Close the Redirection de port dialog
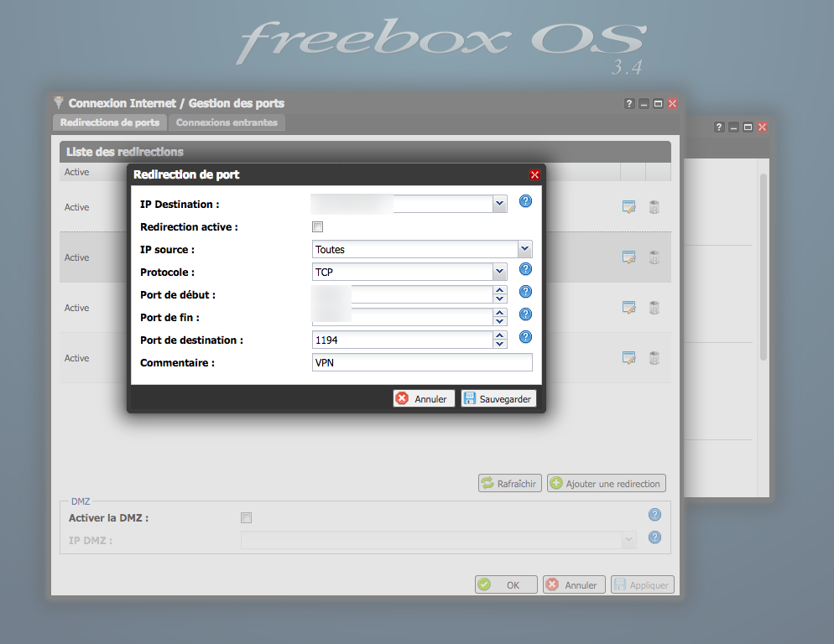834x644 pixels. [534, 175]
